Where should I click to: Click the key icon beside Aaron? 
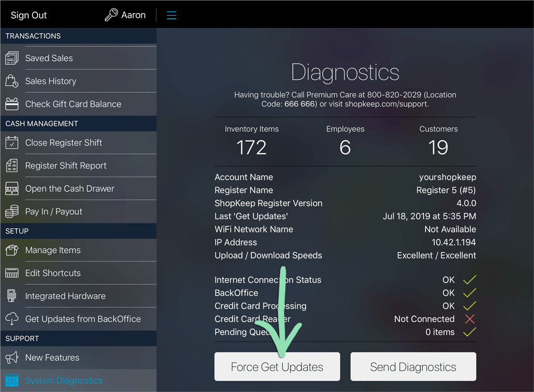click(x=111, y=15)
